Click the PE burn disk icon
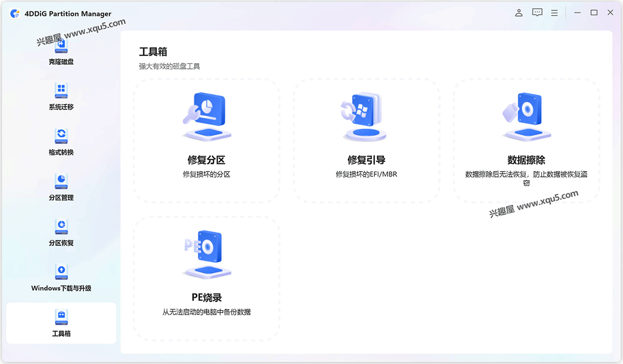This screenshot has width=623, height=364. click(206, 255)
